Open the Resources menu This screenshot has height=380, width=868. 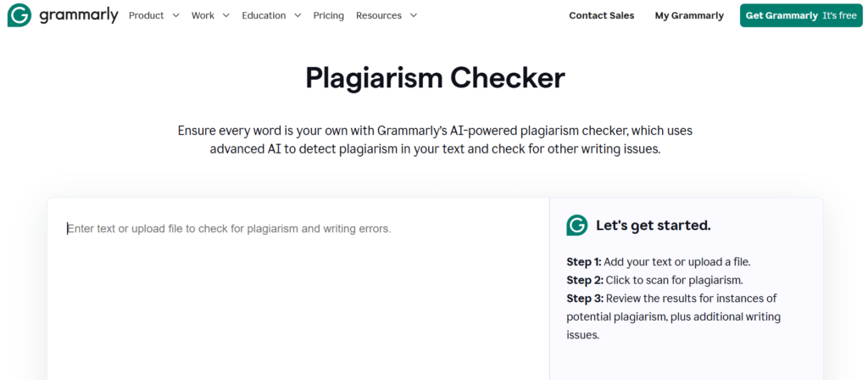[379, 15]
